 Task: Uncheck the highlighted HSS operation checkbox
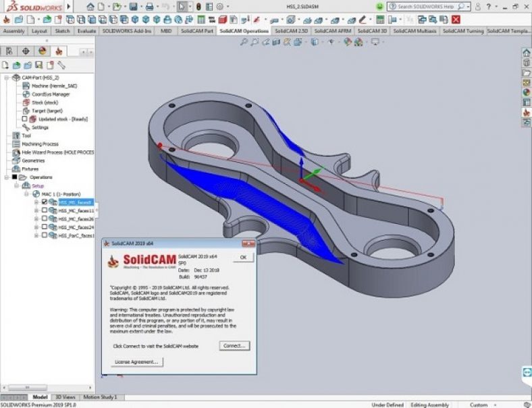tap(44, 202)
